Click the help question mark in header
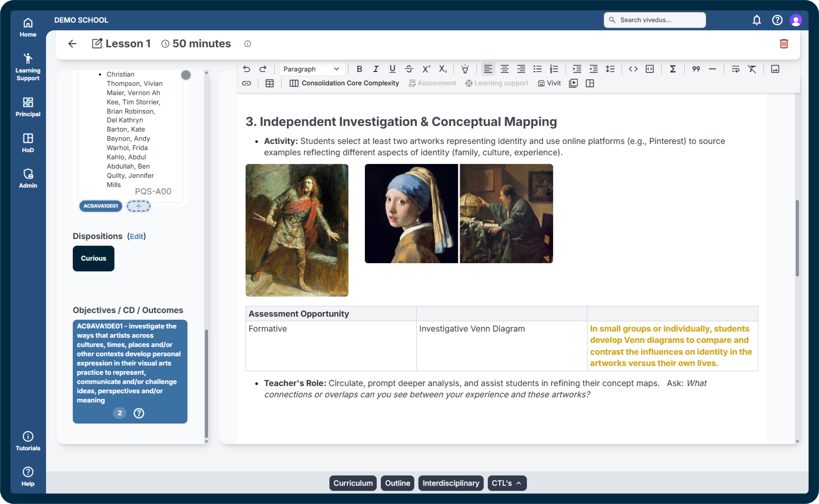The width and height of the screenshot is (819, 504). click(777, 20)
